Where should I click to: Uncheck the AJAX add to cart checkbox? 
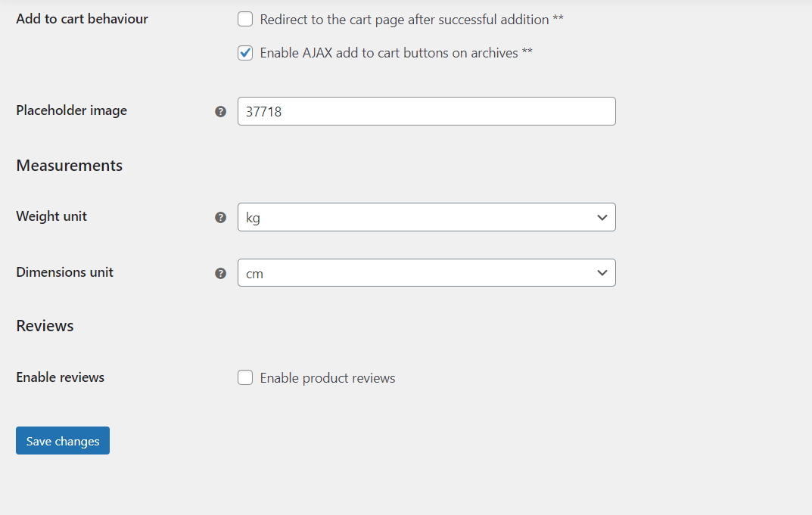tap(245, 53)
